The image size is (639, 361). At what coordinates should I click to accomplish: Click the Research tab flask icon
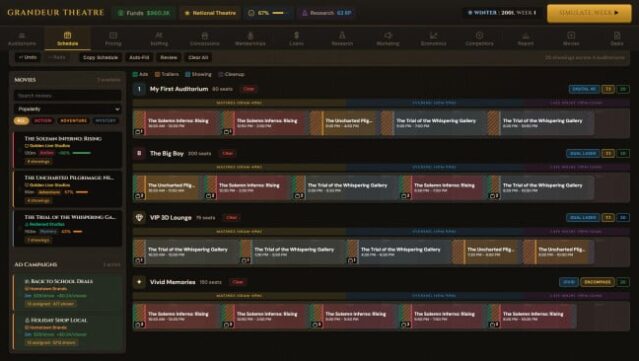pos(342,35)
